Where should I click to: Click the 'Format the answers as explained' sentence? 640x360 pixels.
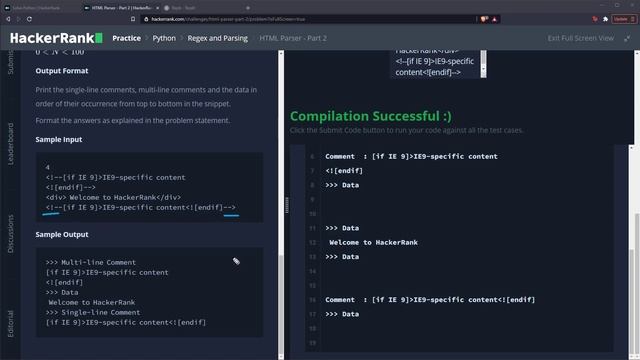tap(133, 121)
